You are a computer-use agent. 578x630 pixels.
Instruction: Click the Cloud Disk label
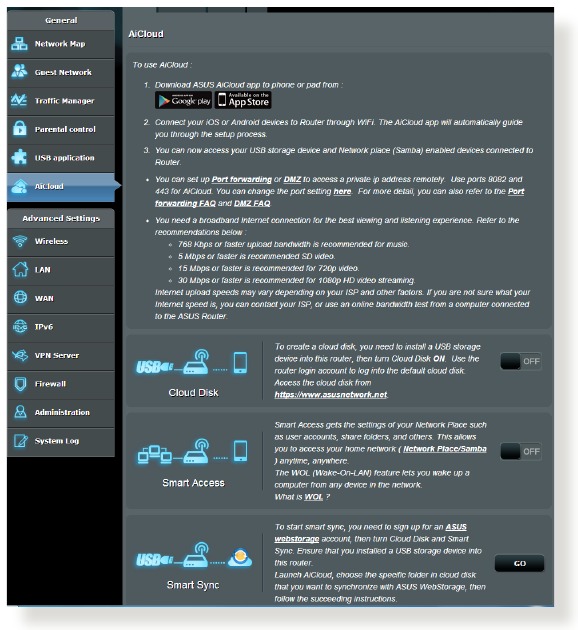click(x=193, y=393)
